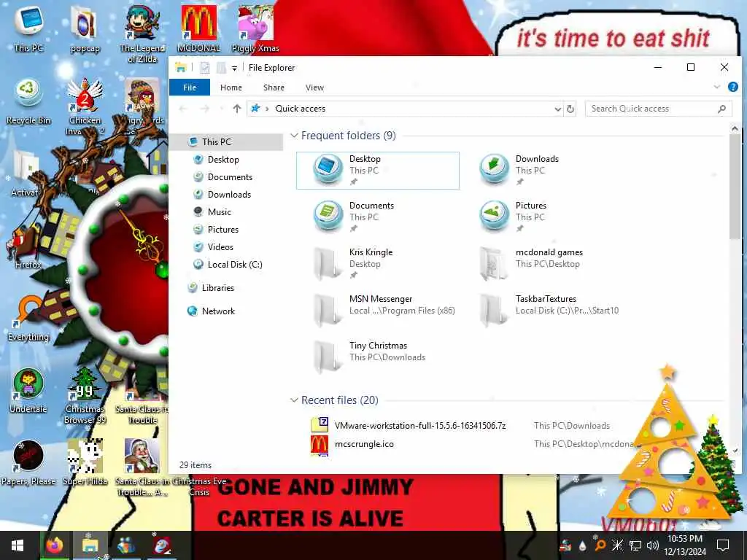Click the File Explorer vertical scrollbar thumb

click(x=734, y=187)
